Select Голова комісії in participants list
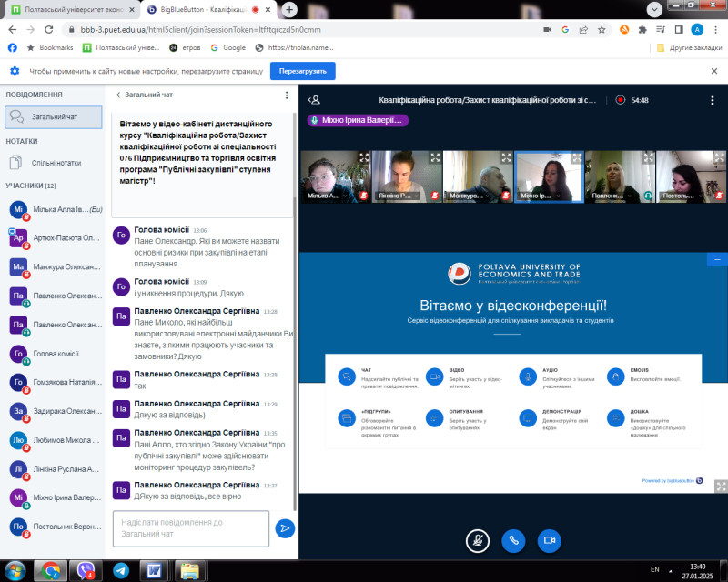The height and width of the screenshot is (582, 728). point(56,354)
